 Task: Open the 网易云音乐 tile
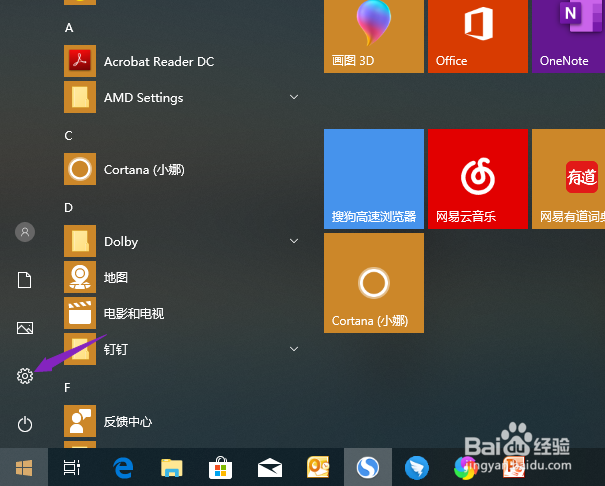click(478, 179)
